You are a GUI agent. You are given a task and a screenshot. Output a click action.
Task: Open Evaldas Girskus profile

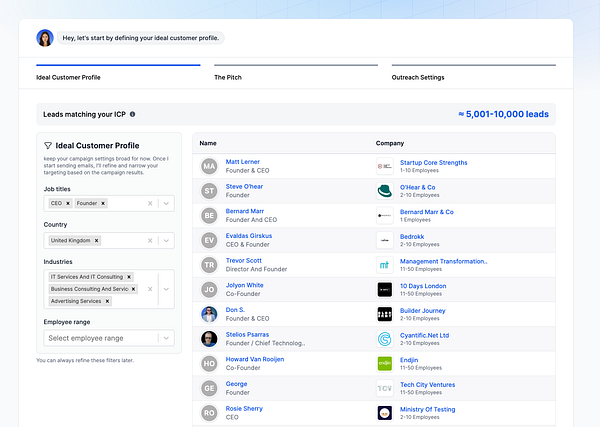(x=249, y=236)
